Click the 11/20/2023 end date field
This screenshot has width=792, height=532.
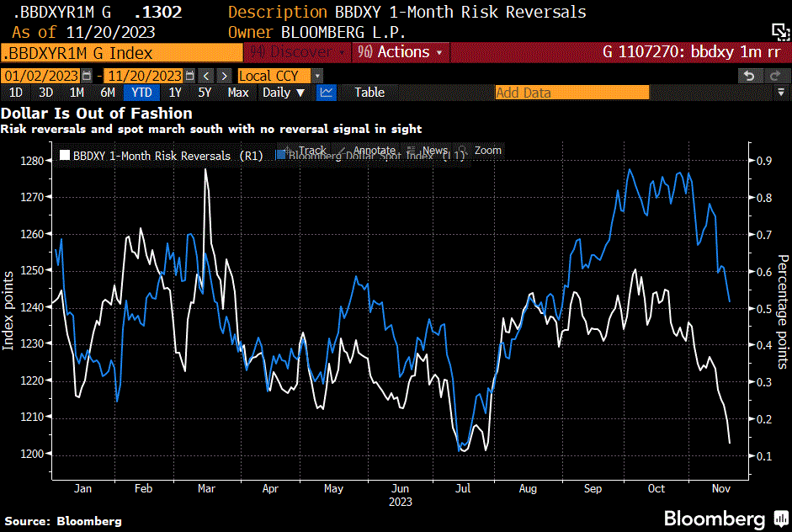point(145,76)
